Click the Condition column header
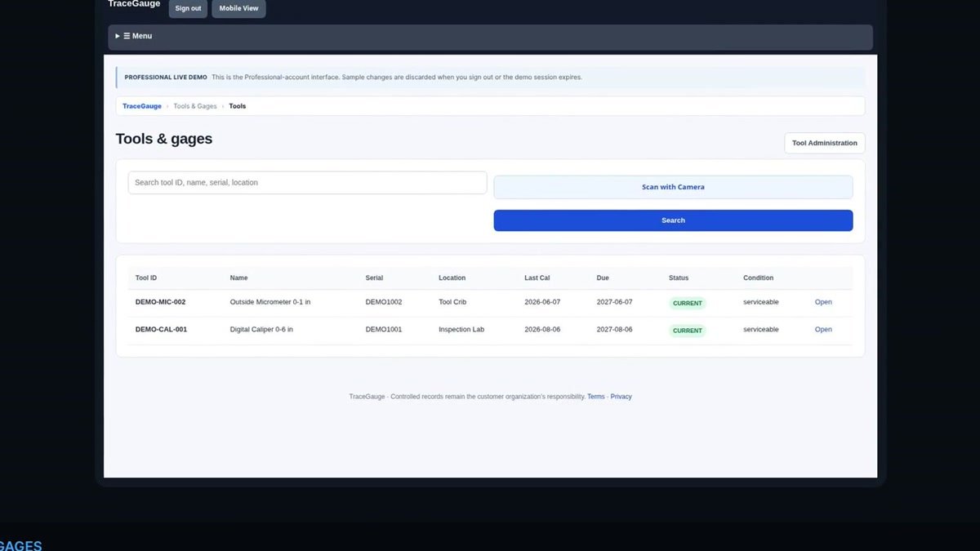Viewport: 980px width, 551px height. [759, 278]
